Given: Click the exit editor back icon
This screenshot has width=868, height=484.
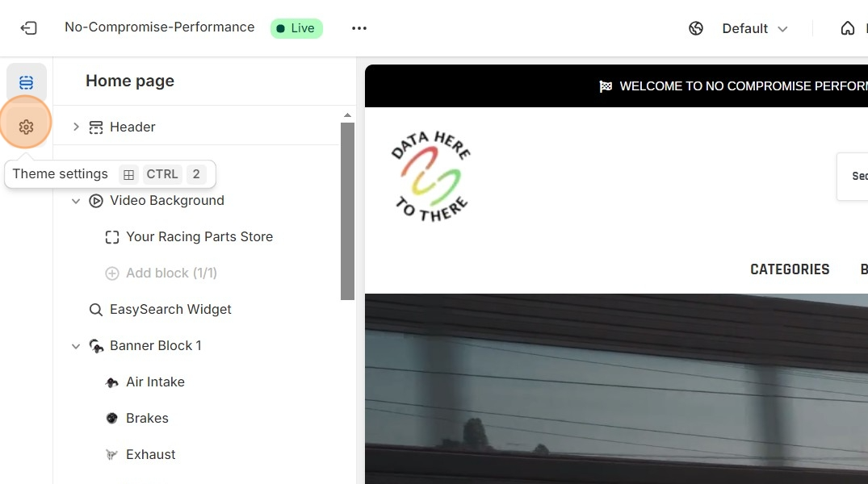Looking at the screenshot, I should [28, 27].
